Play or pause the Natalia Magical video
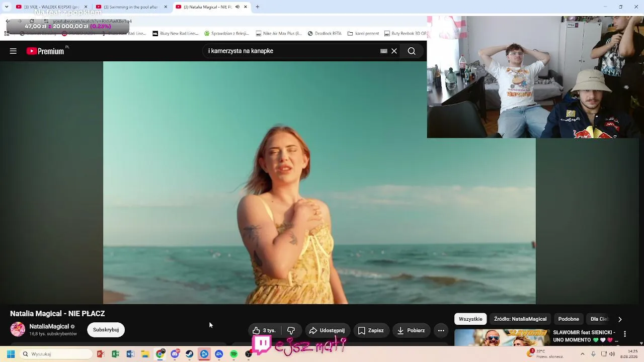Viewport: 644px width, 362px height. pos(319,183)
